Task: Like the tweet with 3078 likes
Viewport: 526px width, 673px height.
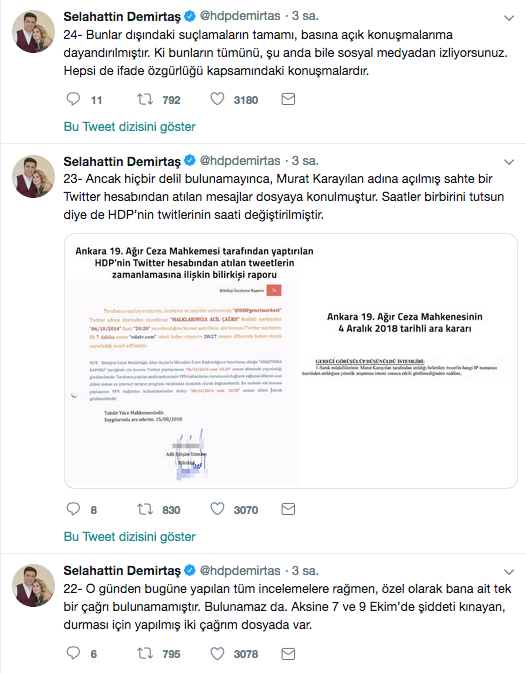Action: click(x=217, y=653)
